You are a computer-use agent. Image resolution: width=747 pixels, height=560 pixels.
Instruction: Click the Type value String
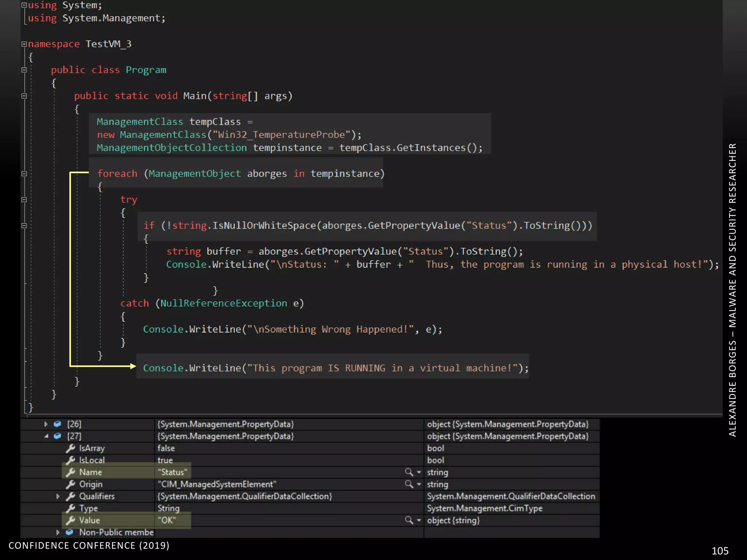point(168,508)
